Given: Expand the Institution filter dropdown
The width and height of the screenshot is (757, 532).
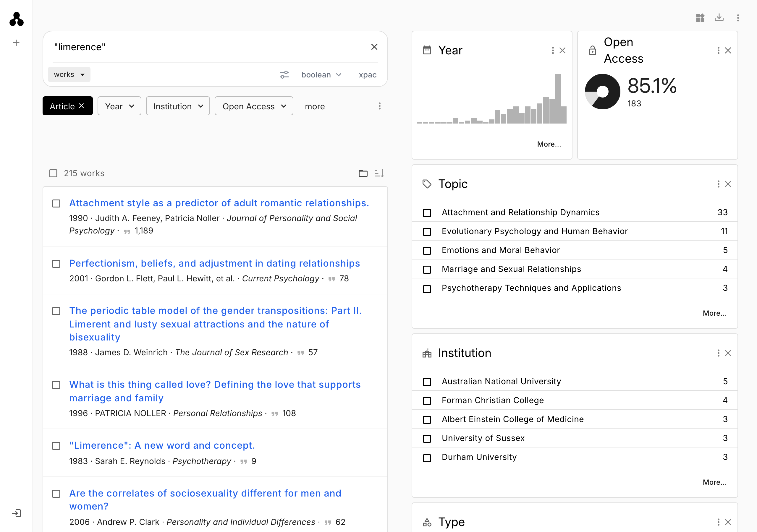Looking at the screenshot, I should coord(178,106).
